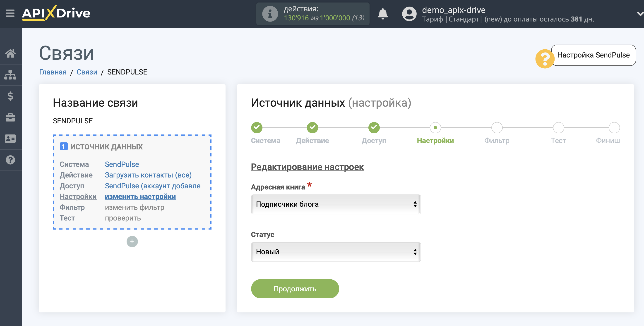Image resolution: width=644 pixels, height=326 pixels.
Task: Click the ApiX-Drive logo
Action: 56,13
